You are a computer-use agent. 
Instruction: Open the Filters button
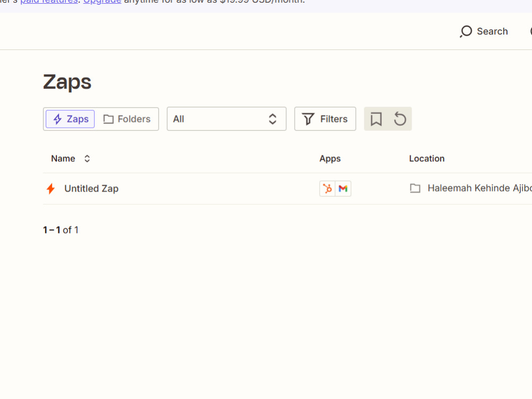[x=325, y=119]
